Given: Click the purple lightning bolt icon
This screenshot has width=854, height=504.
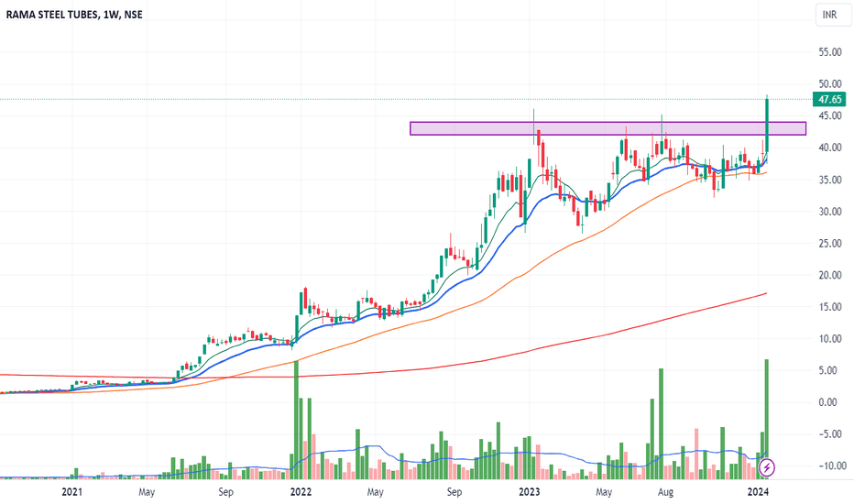Looking at the screenshot, I should [x=767, y=467].
